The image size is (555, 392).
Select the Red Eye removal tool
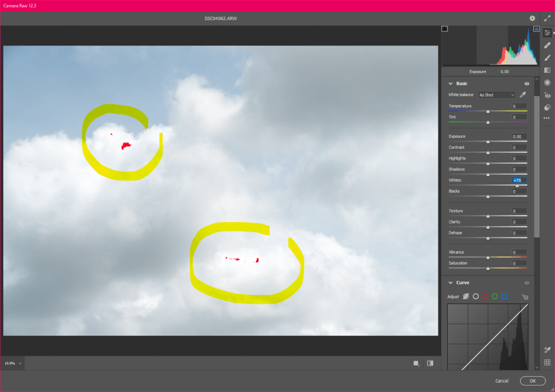tap(547, 95)
